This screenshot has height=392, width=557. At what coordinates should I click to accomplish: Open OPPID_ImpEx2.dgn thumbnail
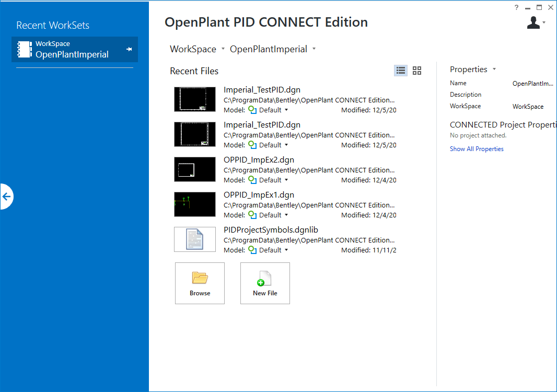(x=195, y=169)
